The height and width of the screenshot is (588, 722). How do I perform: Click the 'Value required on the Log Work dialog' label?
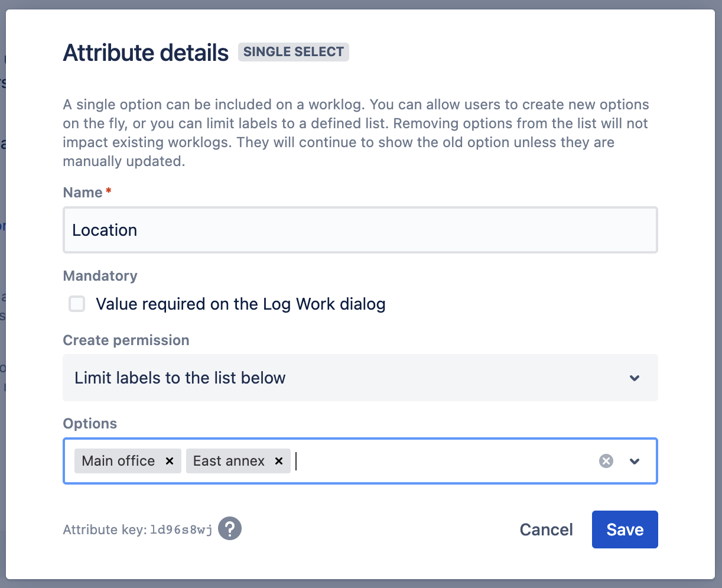[x=240, y=304]
